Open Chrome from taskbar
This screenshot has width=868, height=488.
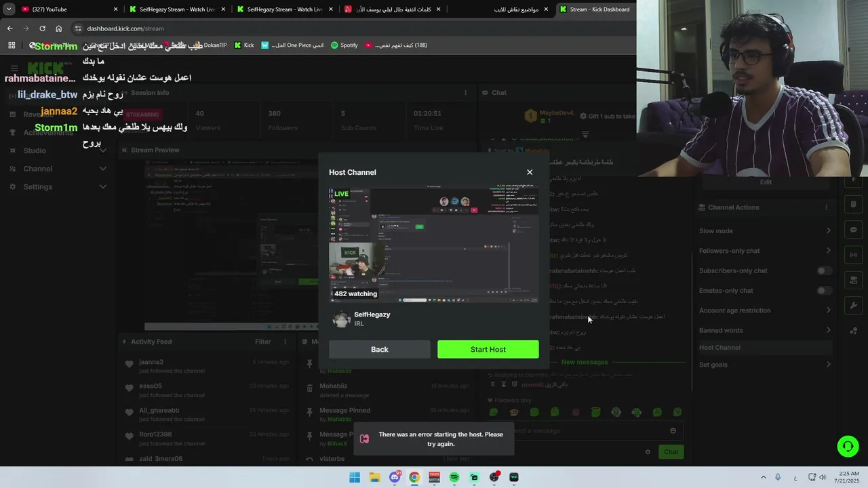414,477
